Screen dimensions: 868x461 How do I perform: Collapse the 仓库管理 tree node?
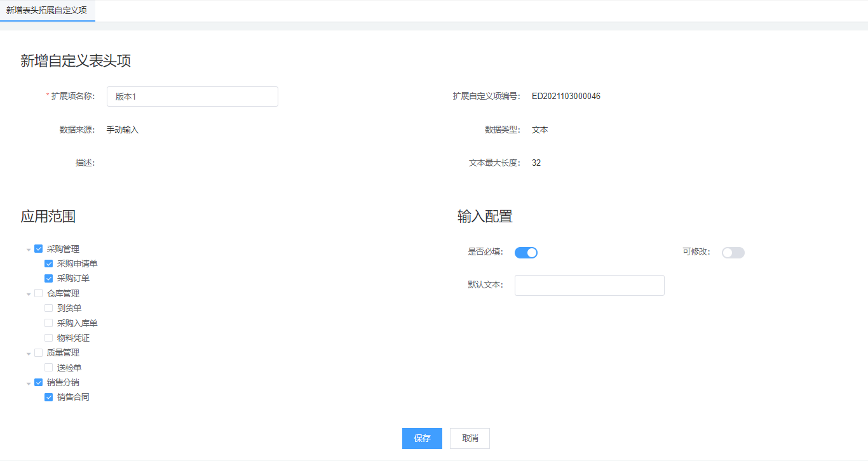29,294
